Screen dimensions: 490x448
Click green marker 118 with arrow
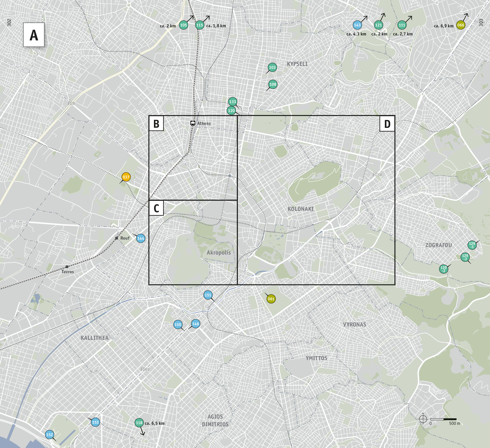(x=139, y=423)
